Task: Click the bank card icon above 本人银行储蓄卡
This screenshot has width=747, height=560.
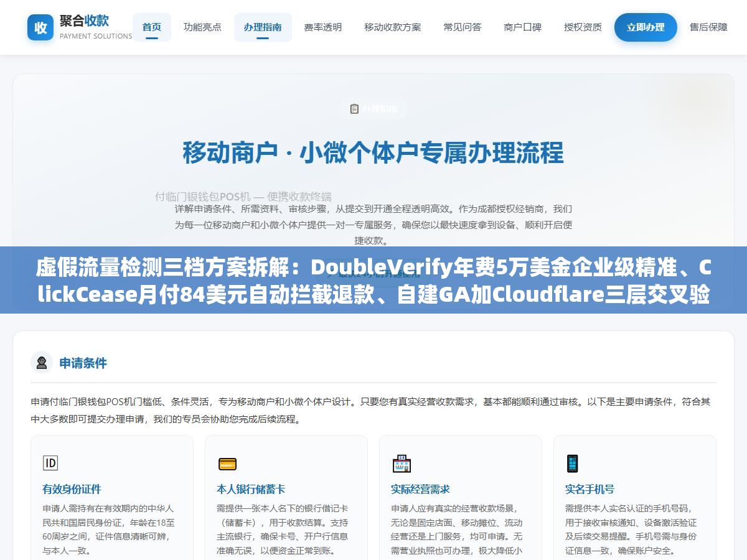Action: tap(227, 464)
